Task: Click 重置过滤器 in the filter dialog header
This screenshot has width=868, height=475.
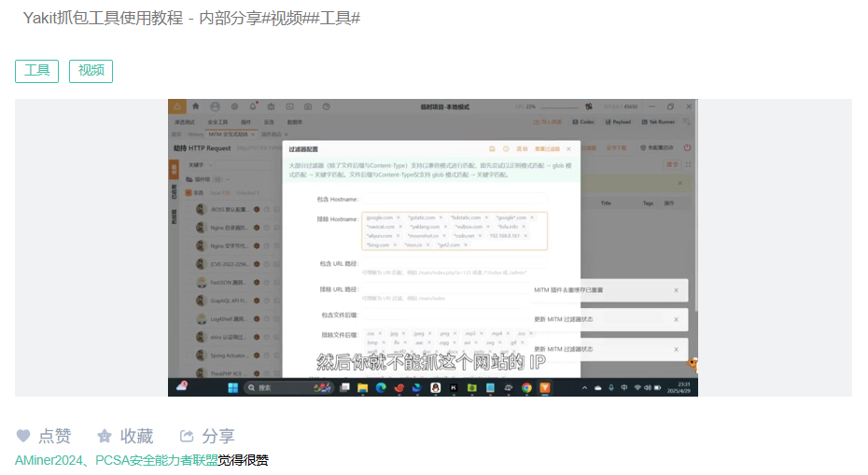Action: point(548,149)
